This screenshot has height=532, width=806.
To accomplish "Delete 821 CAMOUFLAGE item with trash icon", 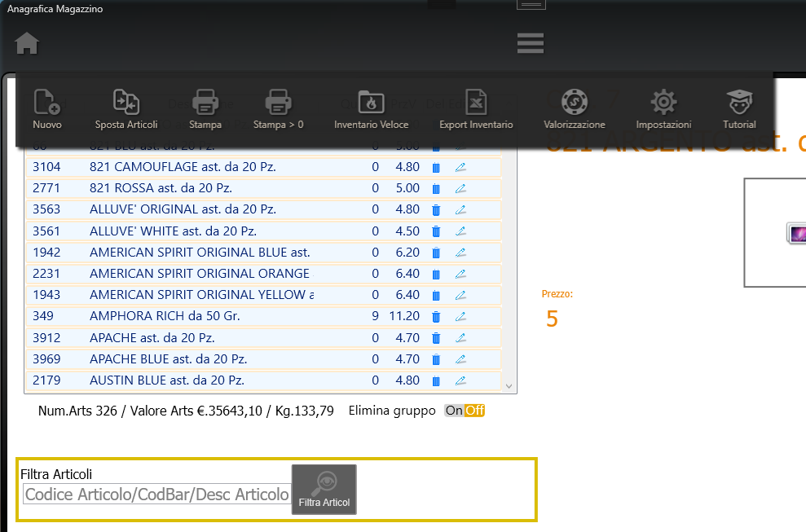I will (436, 168).
